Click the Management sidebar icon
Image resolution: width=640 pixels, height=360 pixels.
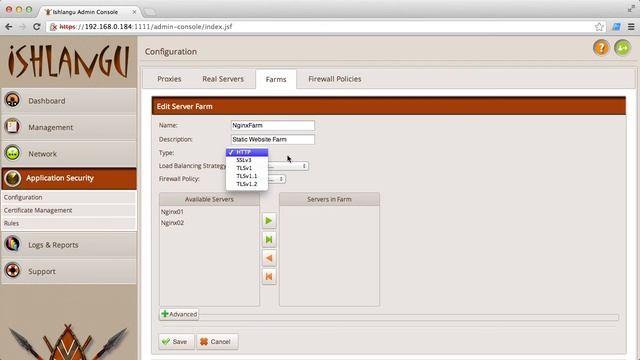[13, 127]
